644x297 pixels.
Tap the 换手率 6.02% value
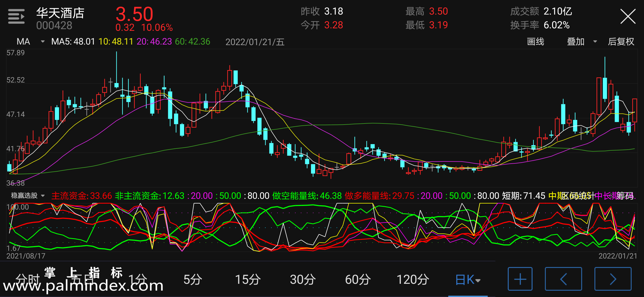540,25
